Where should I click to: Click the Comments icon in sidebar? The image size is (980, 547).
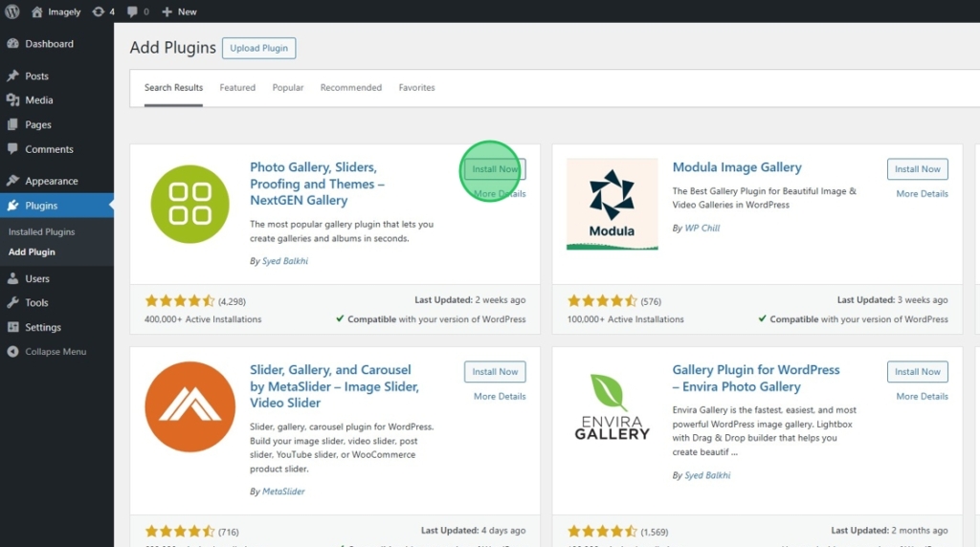pyautogui.click(x=13, y=148)
